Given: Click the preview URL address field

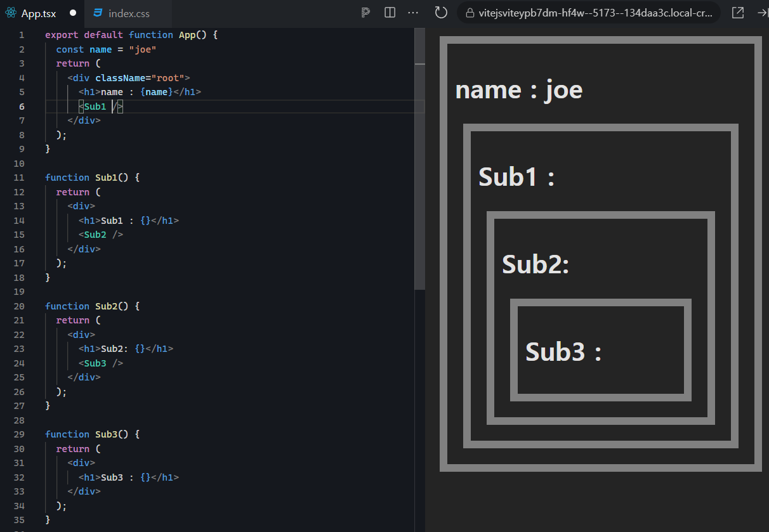Looking at the screenshot, I should pos(589,13).
